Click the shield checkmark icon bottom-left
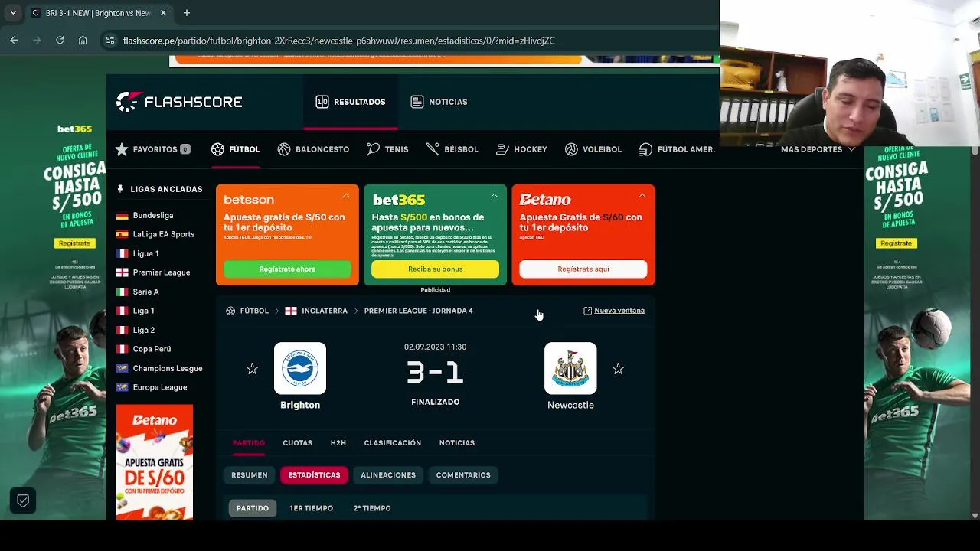Viewport: 980px width, 551px height. tap(23, 500)
